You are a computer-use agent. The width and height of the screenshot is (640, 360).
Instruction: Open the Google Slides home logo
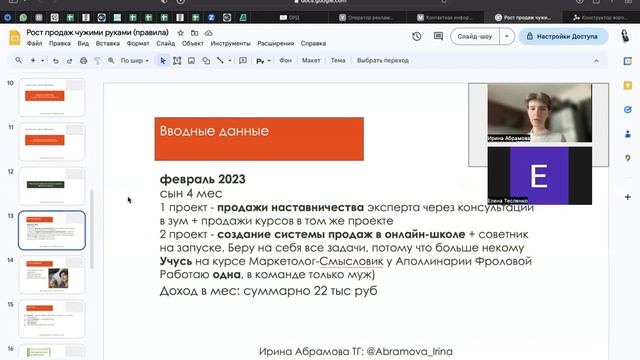[15, 37]
